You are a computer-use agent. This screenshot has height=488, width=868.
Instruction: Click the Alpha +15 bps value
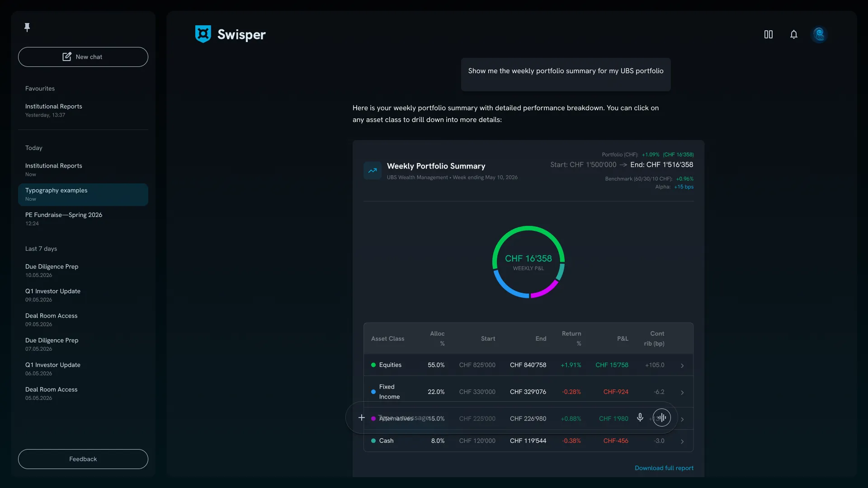684,187
